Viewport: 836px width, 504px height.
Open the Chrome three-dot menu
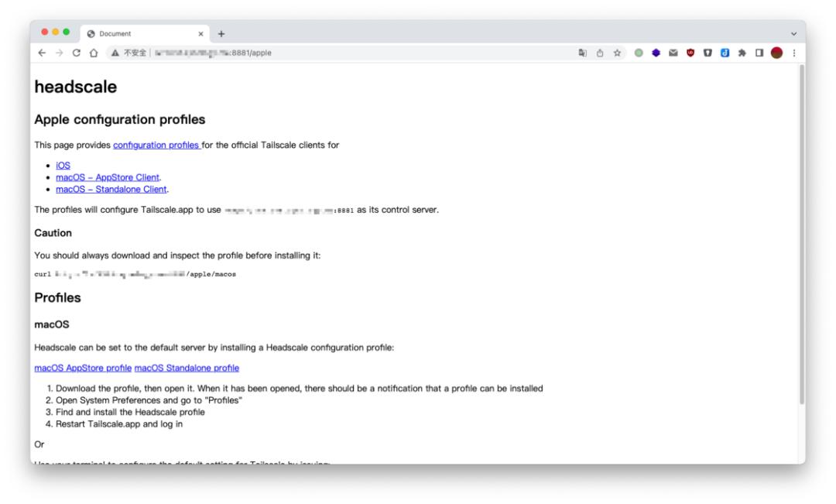(794, 53)
